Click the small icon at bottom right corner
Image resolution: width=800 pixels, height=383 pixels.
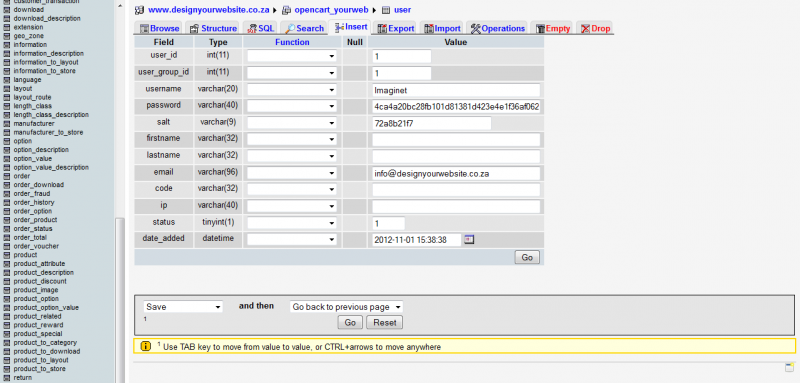[x=789, y=368]
